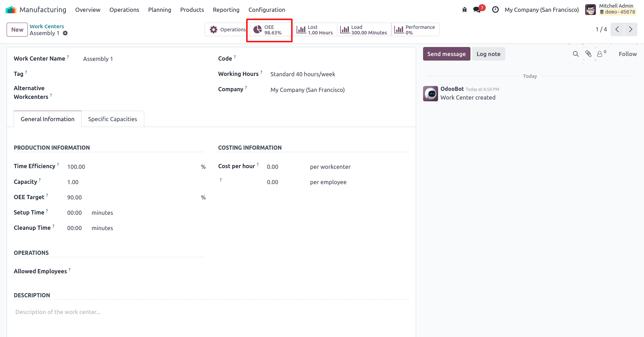Click the Lost hours bar chart icon
This screenshot has height=337, width=644.
point(301,30)
